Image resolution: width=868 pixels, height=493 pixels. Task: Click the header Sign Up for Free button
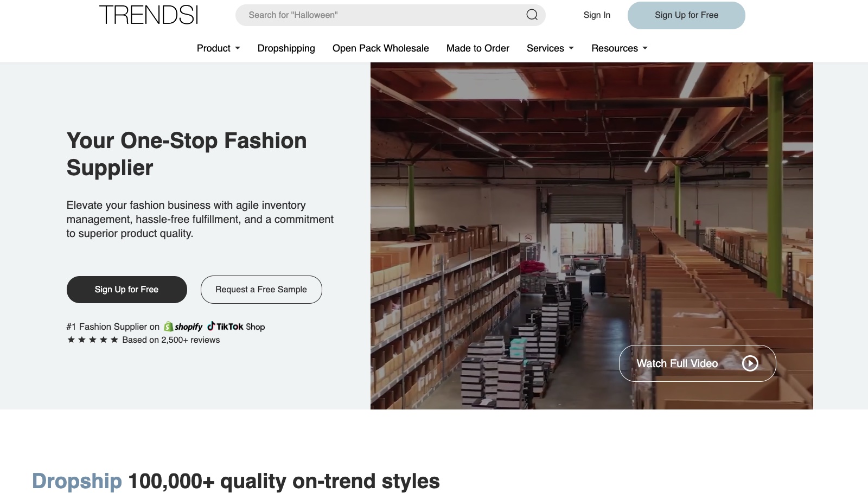click(x=686, y=15)
